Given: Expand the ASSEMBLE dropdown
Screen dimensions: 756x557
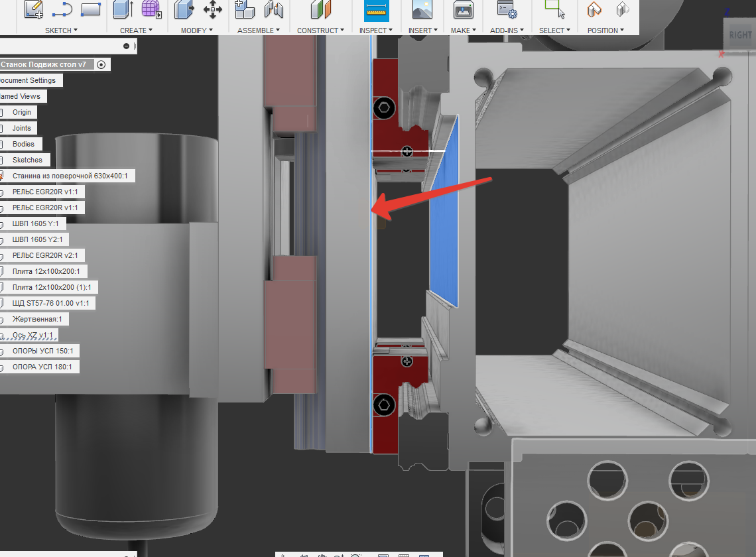Looking at the screenshot, I should [x=259, y=31].
